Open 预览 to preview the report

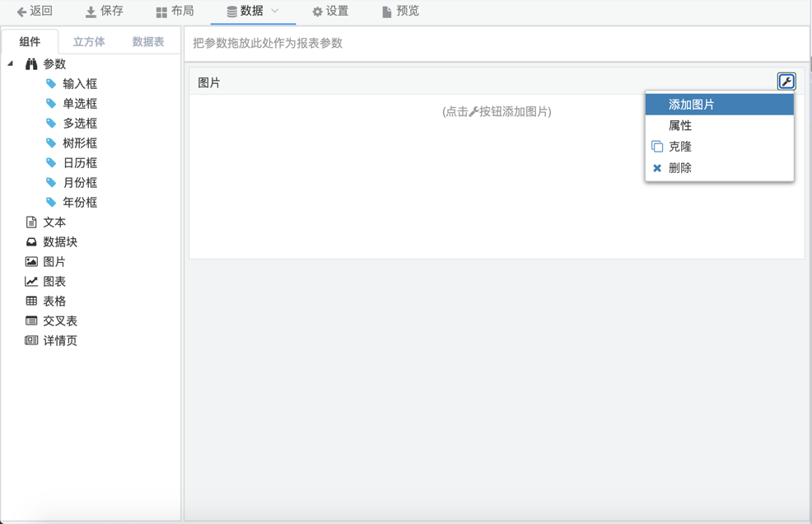[x=400, y=12]
